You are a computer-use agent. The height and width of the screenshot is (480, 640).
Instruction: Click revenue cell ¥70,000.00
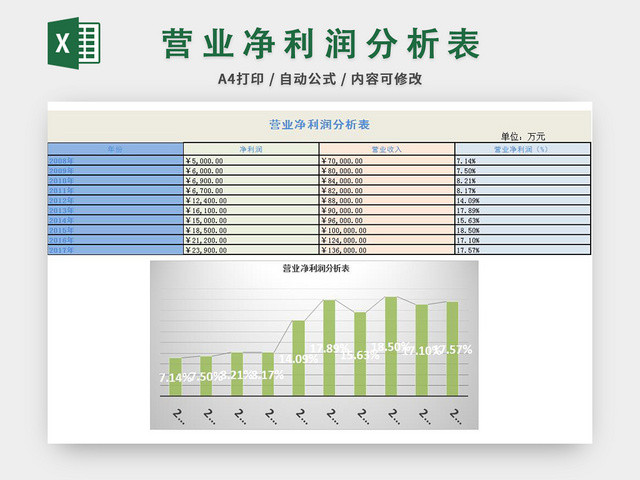387,160
